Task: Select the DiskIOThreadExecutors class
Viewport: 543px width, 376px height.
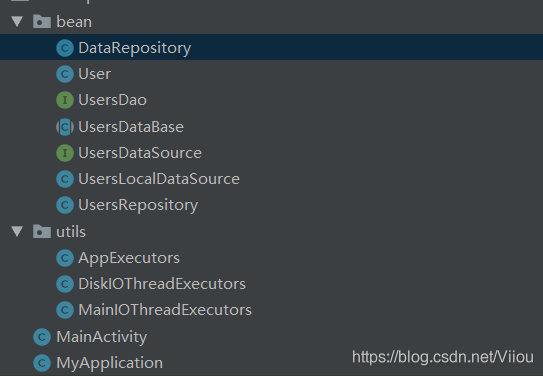Action: point(162,284)
